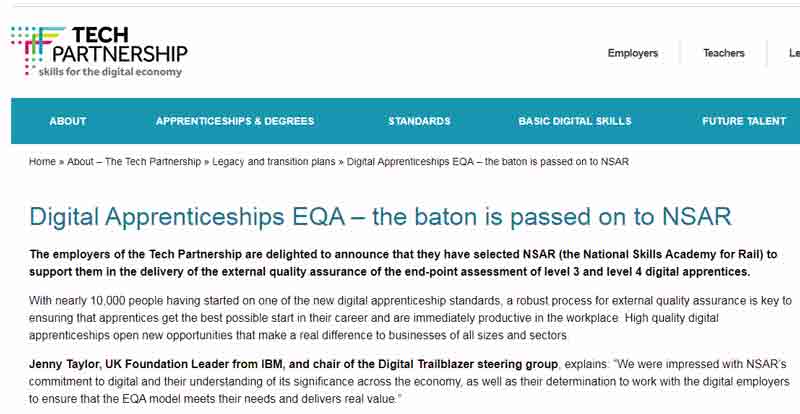800x414 pixels.
Task: Select STANDARDS in navigation bar
Action: point(419,121)
